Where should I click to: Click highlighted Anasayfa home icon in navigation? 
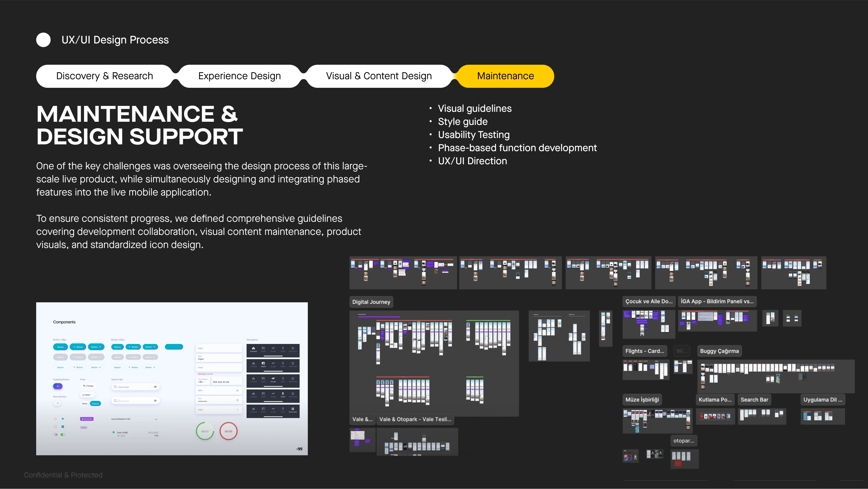[253, 348]
